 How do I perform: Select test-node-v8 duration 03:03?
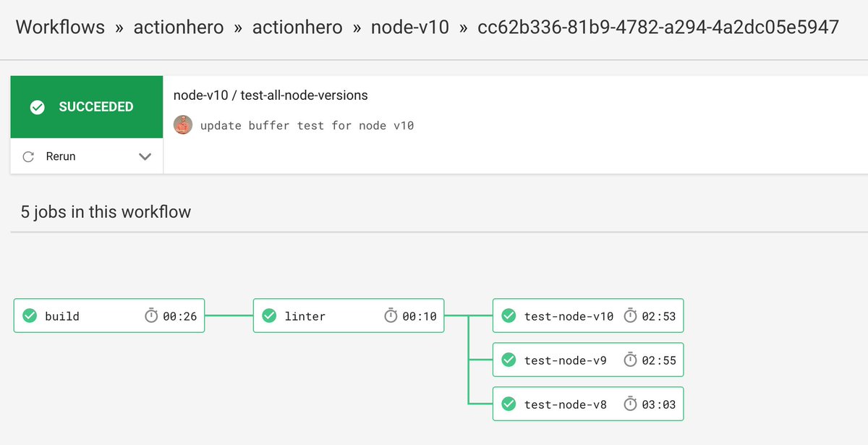(659, 404)
